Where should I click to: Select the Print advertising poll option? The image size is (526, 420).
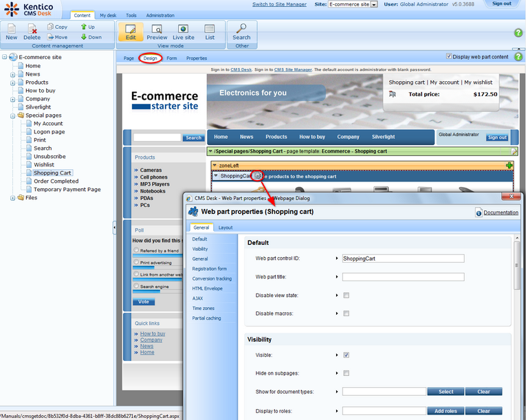coord(136,262)
